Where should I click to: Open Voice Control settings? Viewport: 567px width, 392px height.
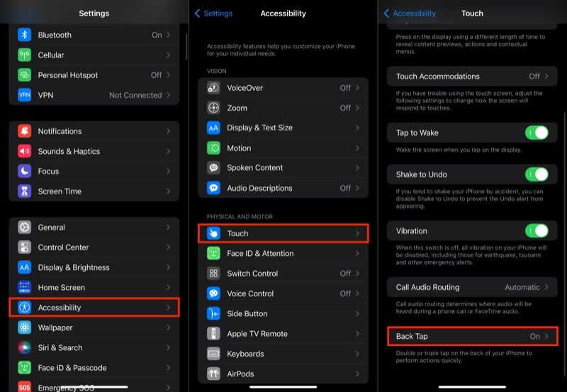(283, 293)
